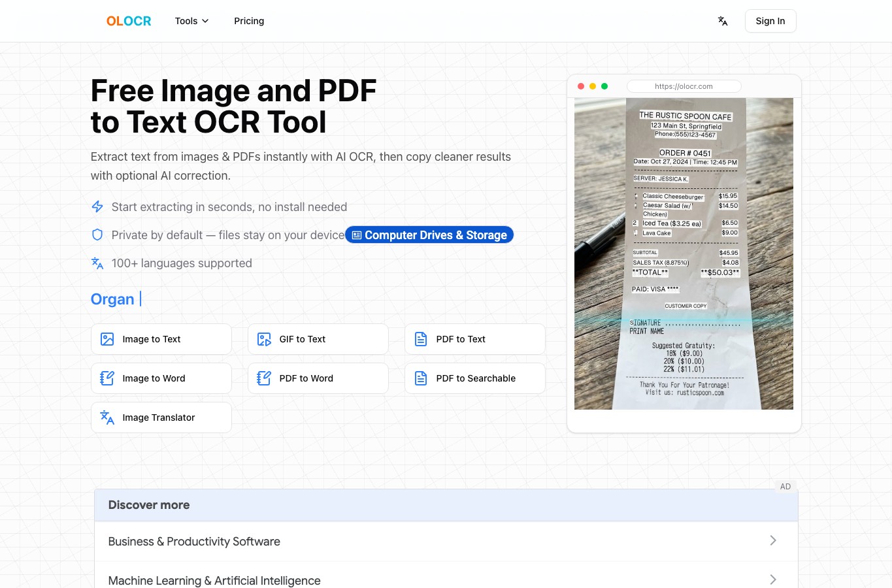This screenshot has height=588, width=892.
Task: Click the document icon on PDF to Text
Action: [x=421, y=339]
